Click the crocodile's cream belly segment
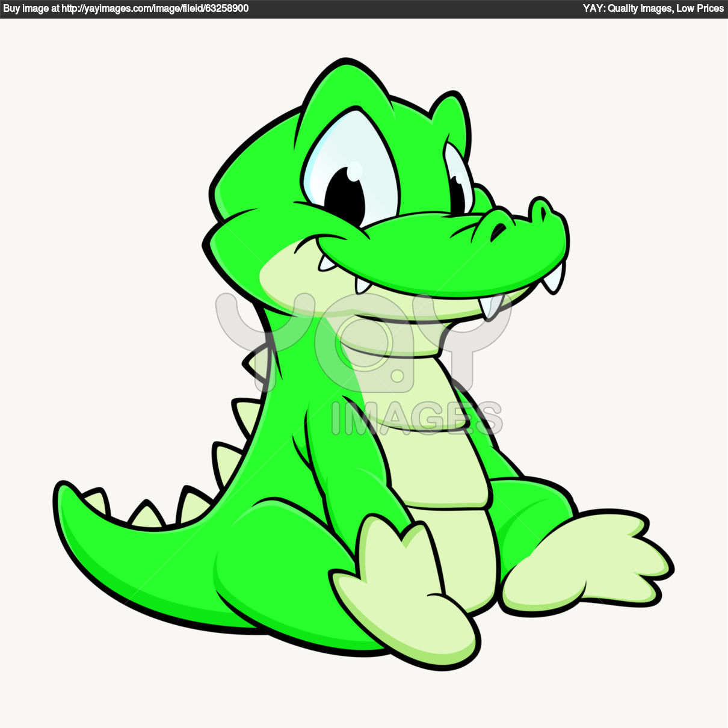The image size is (728, 728). coord(439,469)
